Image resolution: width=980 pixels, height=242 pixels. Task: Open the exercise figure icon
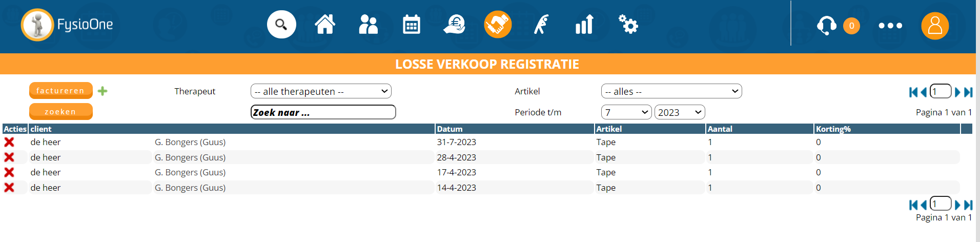click(x=541, y=25)
